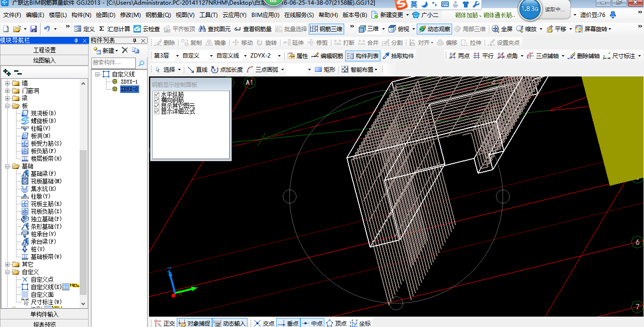
Task: Open the 钢筋量(Q) menu
Action: (x=158, y=15)
